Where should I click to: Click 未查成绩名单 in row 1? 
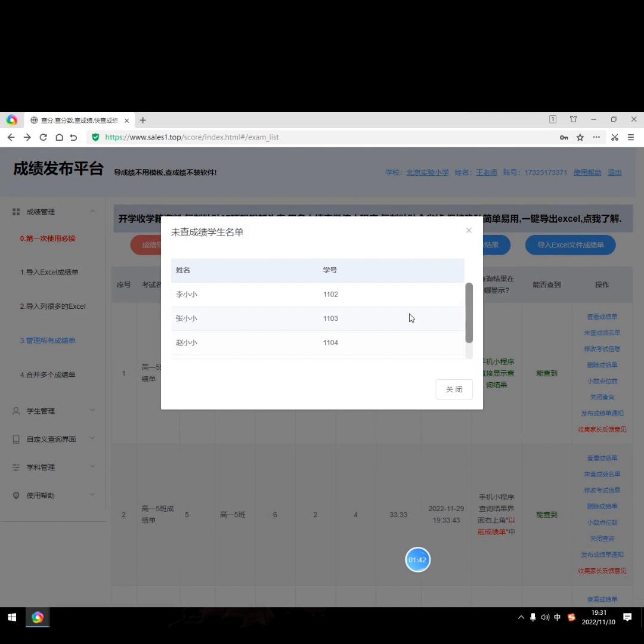(x=602, y=333)
